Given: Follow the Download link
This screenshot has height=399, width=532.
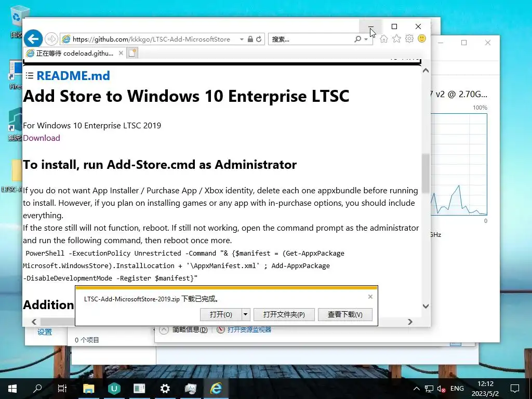Looking at the screenshot, I should [42, 138].
